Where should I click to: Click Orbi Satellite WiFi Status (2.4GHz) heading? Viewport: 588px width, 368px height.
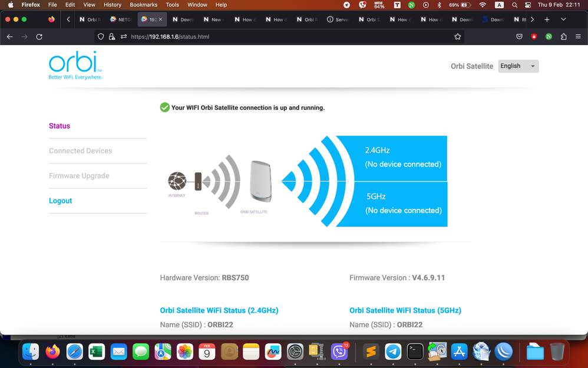pos(219,311)
